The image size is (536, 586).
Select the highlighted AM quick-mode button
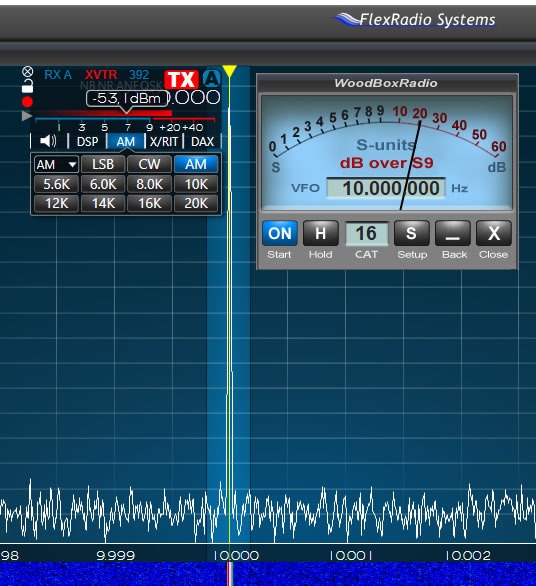tap(196, 164)
